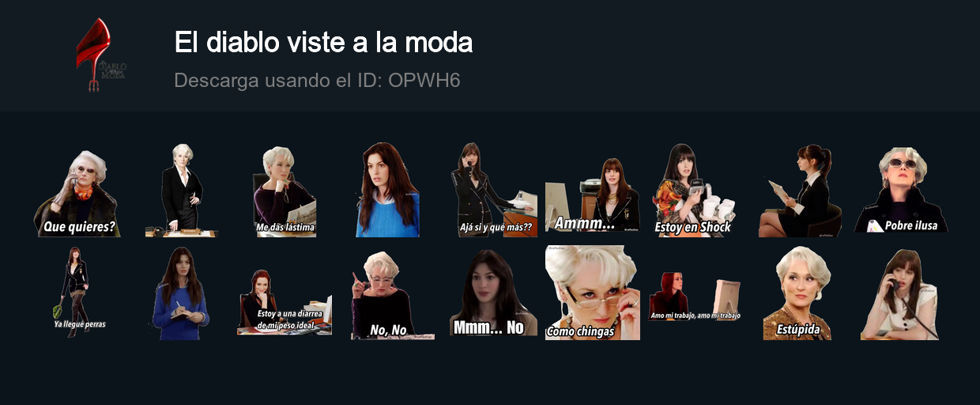Select seated woman reading notepad sticker

click(798, 191)
